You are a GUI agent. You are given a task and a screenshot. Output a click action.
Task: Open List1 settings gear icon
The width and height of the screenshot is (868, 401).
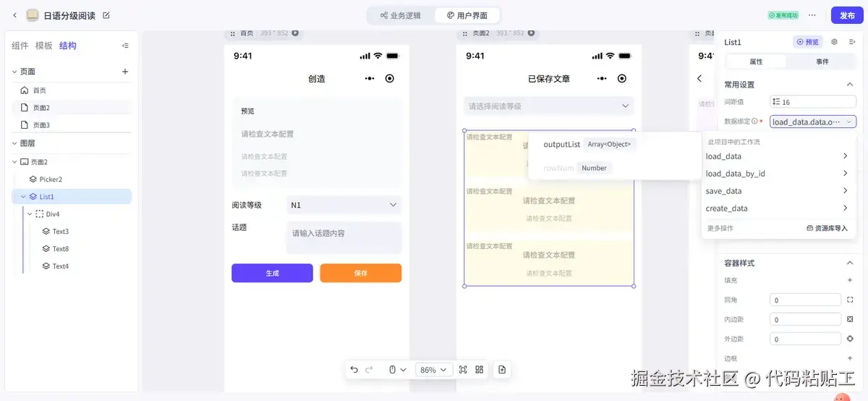pos(834,42)
